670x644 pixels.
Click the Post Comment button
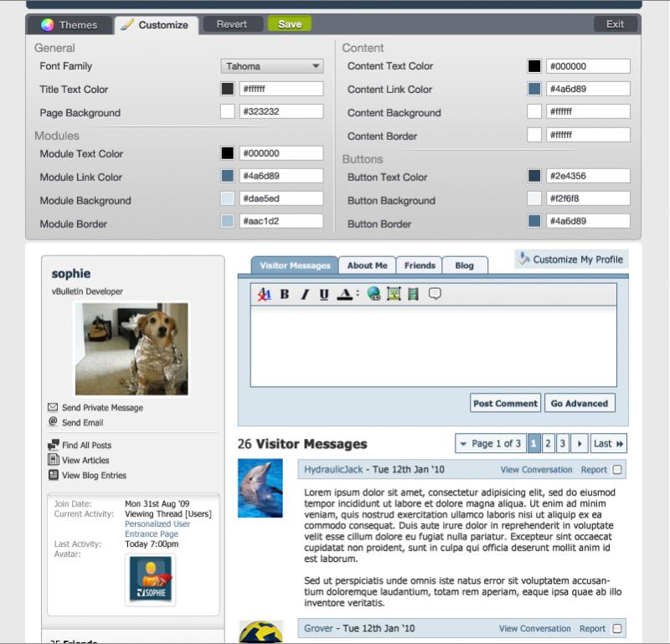click(x=505, y=403)
